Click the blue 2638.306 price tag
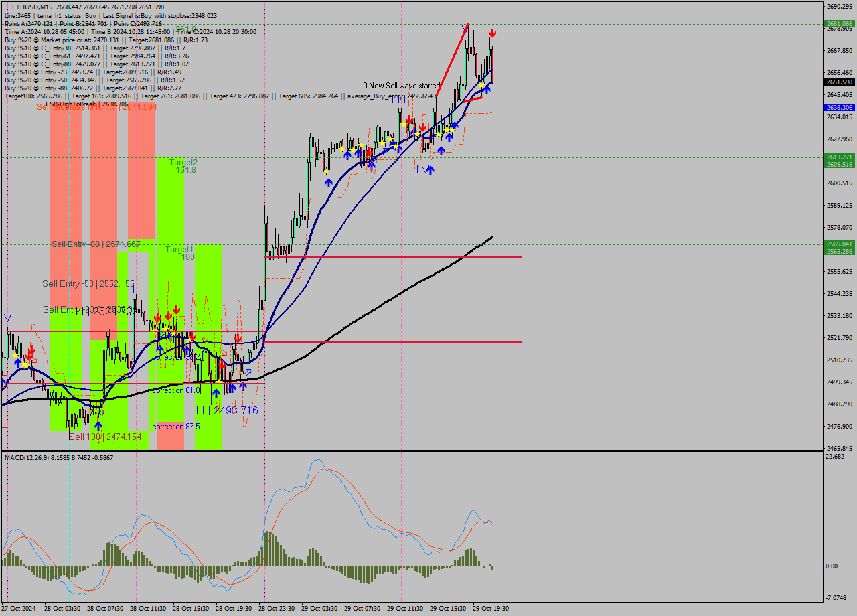Viewport: 857px width, 616px height. 839,107
